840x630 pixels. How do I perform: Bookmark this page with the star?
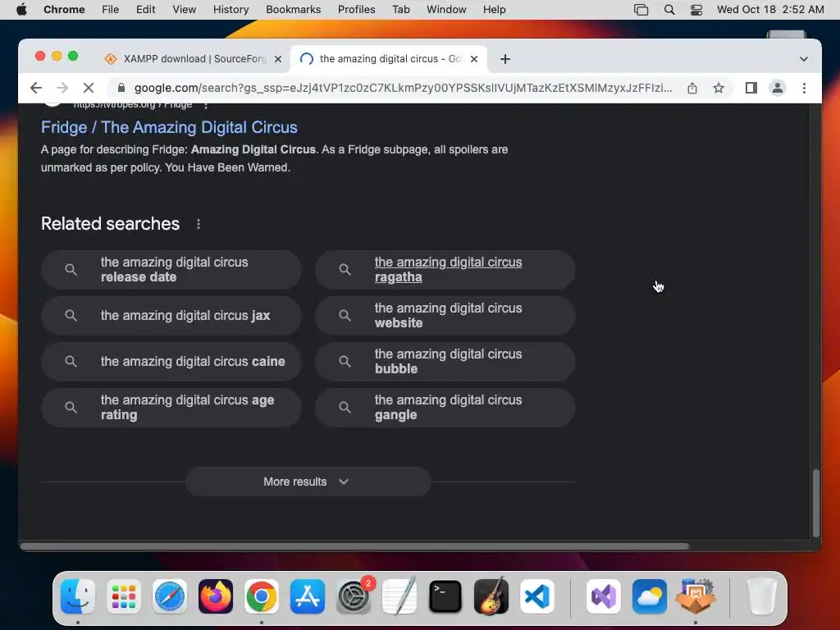(719, 88)
